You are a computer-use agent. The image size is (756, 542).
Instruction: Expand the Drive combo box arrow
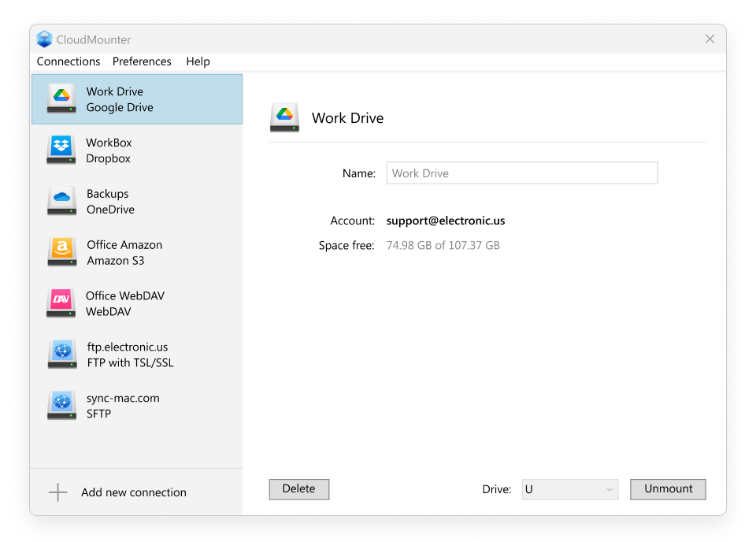click(611, 489)
